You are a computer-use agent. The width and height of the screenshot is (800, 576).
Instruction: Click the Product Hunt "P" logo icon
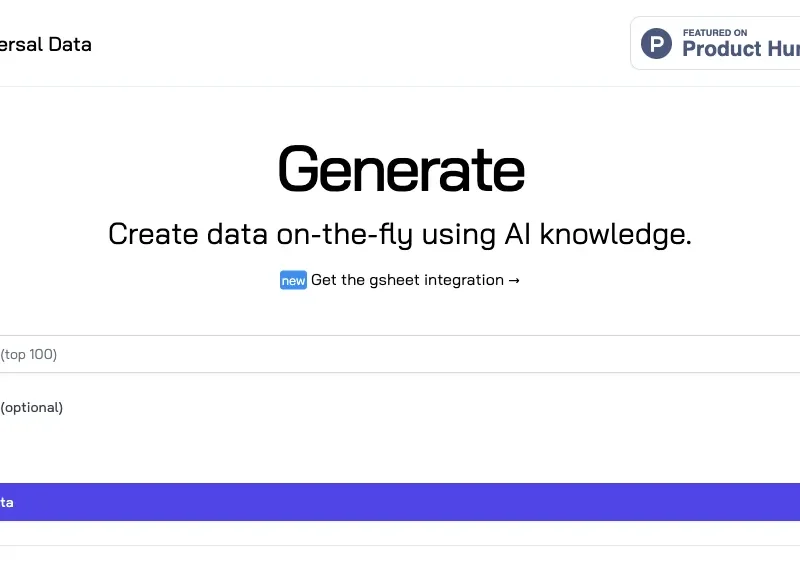point(655,43)
